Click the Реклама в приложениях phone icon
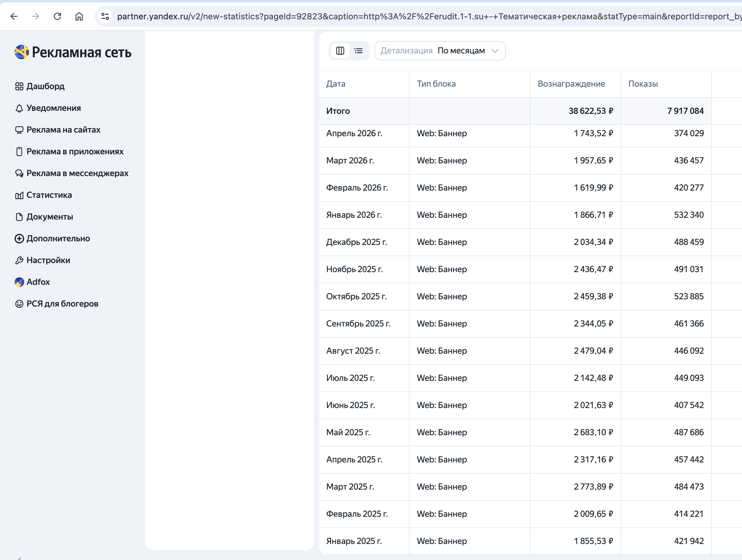 [x=19, y=152]
